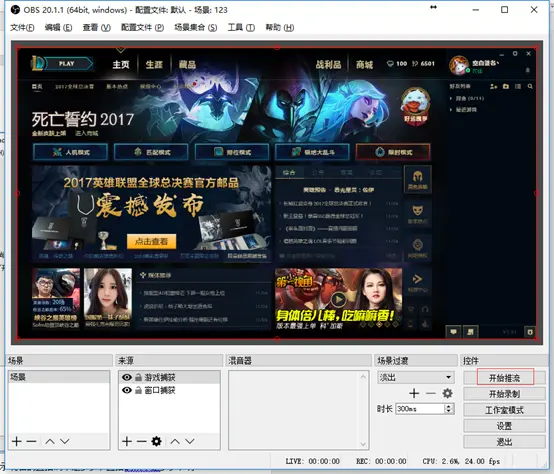This screenshot has width=554, height=474.
Task: Click the League of Legends logo beside PLAY
Action: click(37, 64)
